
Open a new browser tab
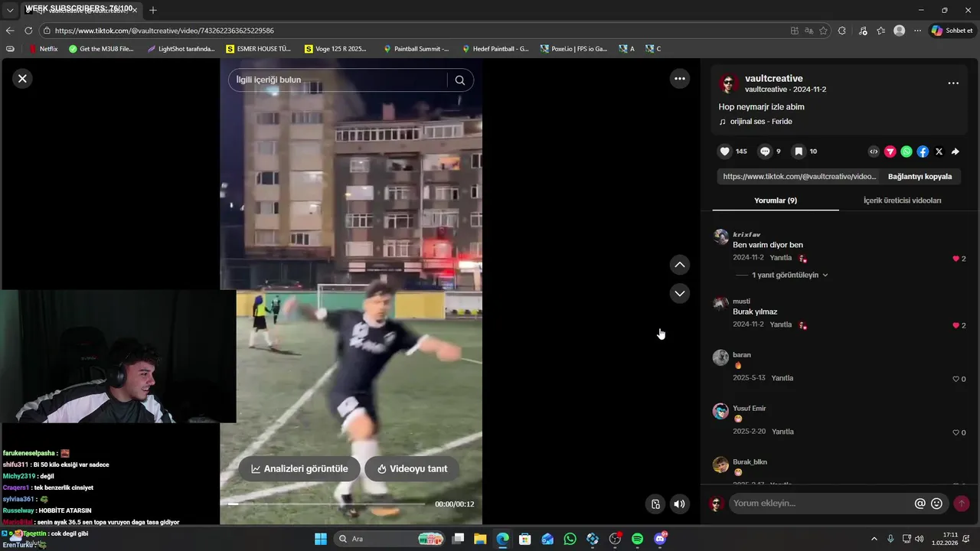click(153, 10)
